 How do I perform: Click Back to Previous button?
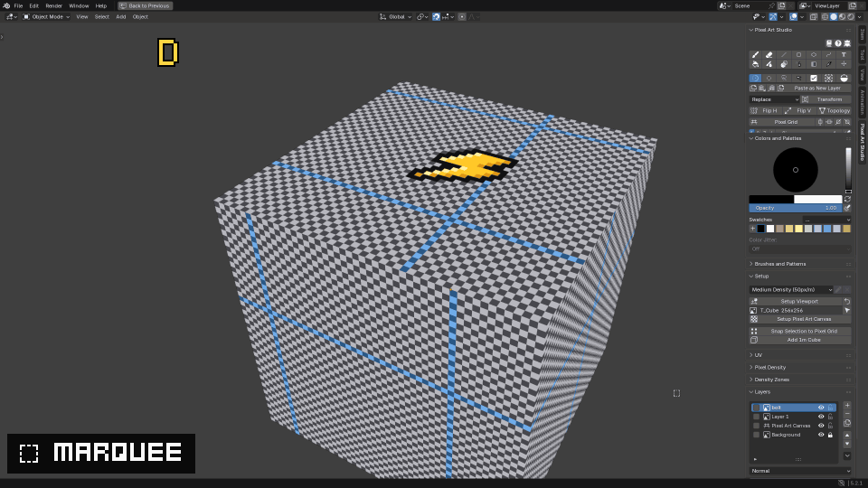point(145,5)
